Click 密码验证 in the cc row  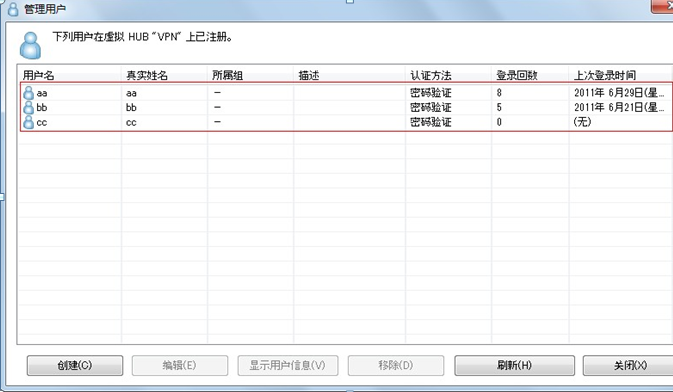point(430,122)
